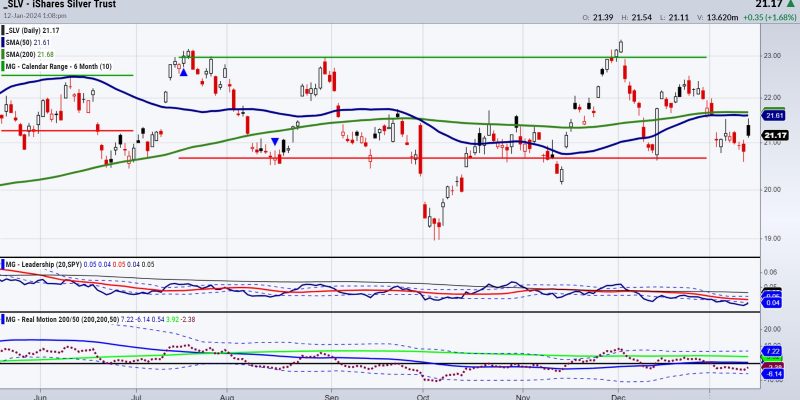Screen dimensions: 800x400
Task: Click the Jul label on the time axis
Action: pyautogui.click(x=136, y=395)
